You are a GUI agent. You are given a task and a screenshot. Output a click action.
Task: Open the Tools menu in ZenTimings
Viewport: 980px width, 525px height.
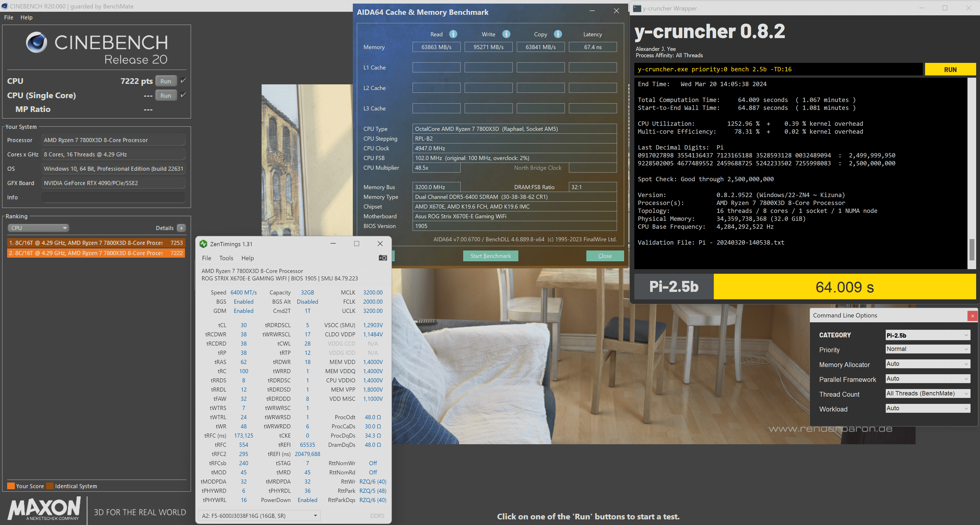click(226, 258)
